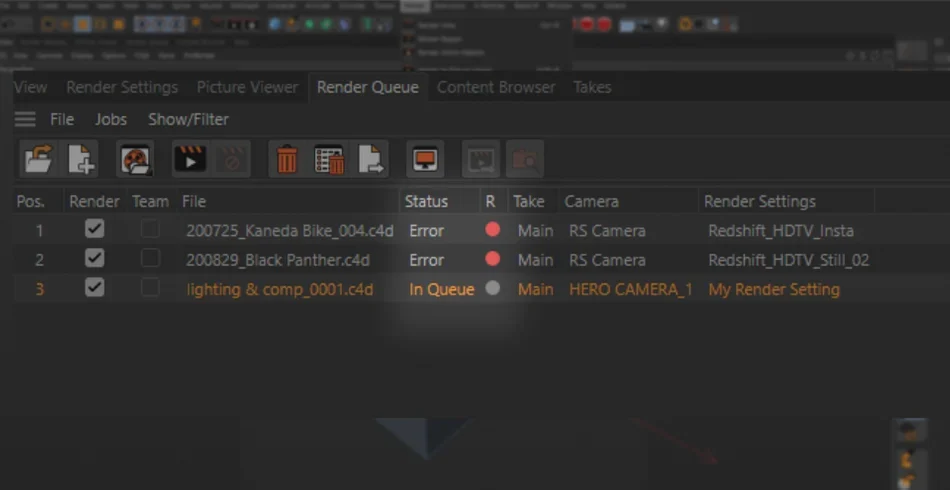Open the Show/Filter menu

point(188,119)
